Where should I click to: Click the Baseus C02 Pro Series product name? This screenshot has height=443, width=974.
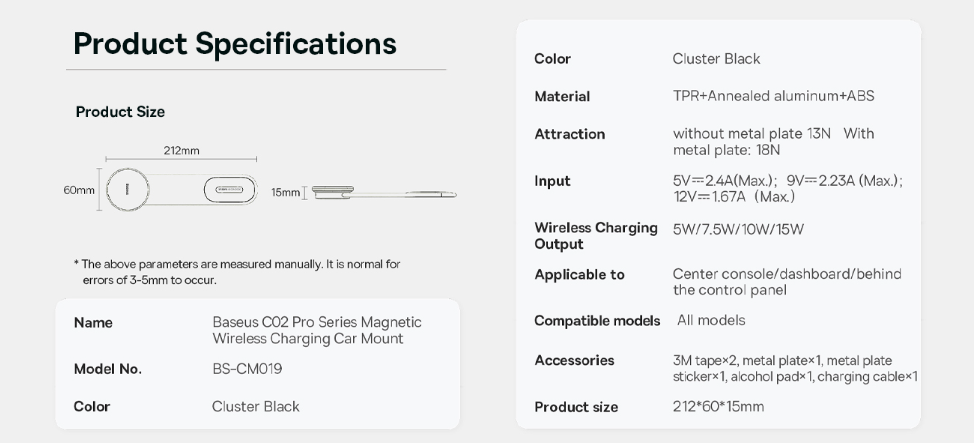[x=317, y=330]
